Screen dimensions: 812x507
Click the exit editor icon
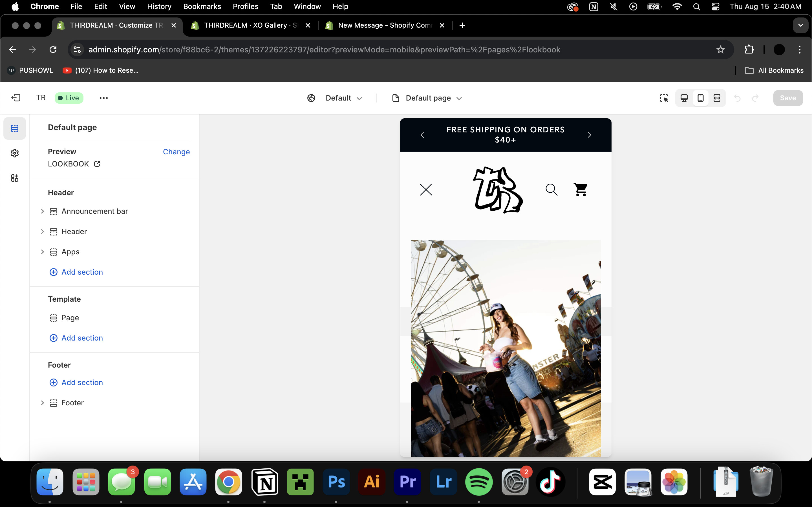coord(16,97)
